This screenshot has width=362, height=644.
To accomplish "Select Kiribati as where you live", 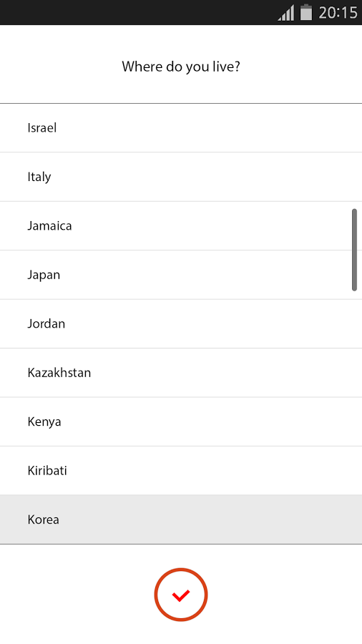I will [x=181, y=470].
